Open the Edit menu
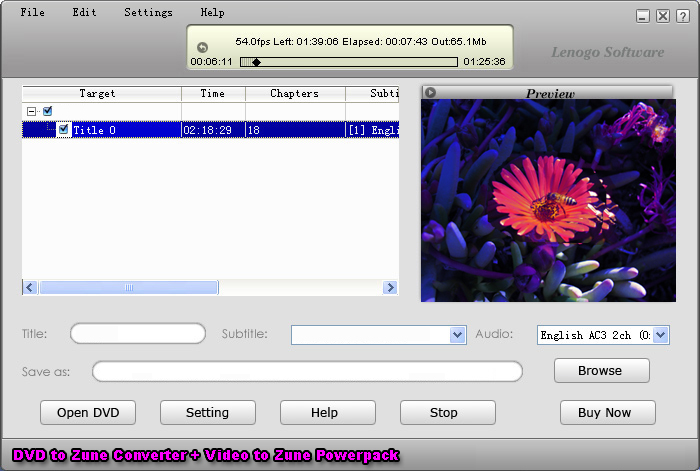This screenshot has height=471, width=700. (84, 13)
